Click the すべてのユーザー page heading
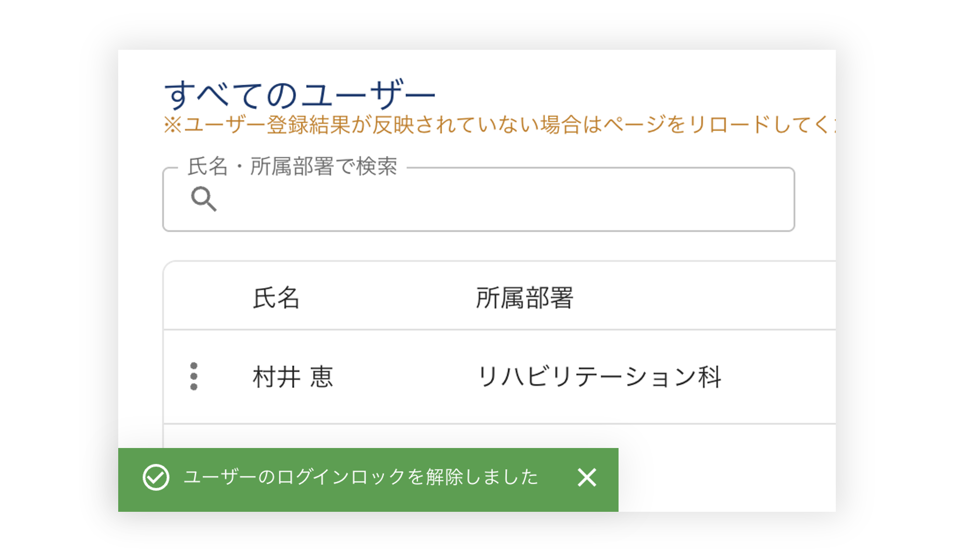 click(300, 95)
